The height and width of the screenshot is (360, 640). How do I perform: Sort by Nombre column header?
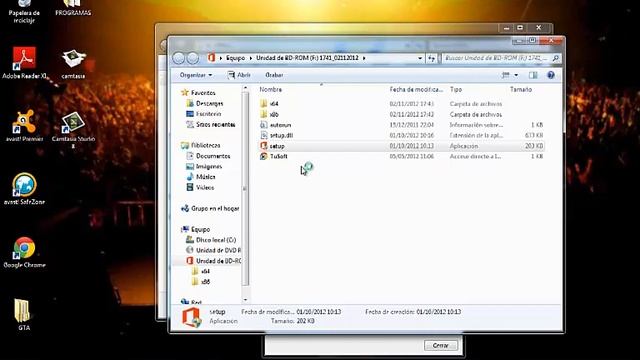pyautogui.click(x=271, y=89)
